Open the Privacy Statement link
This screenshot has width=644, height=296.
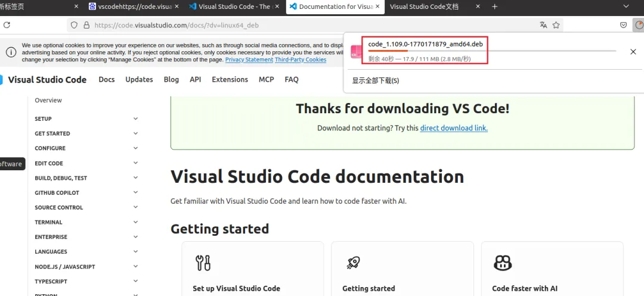(x=249, y=60)
